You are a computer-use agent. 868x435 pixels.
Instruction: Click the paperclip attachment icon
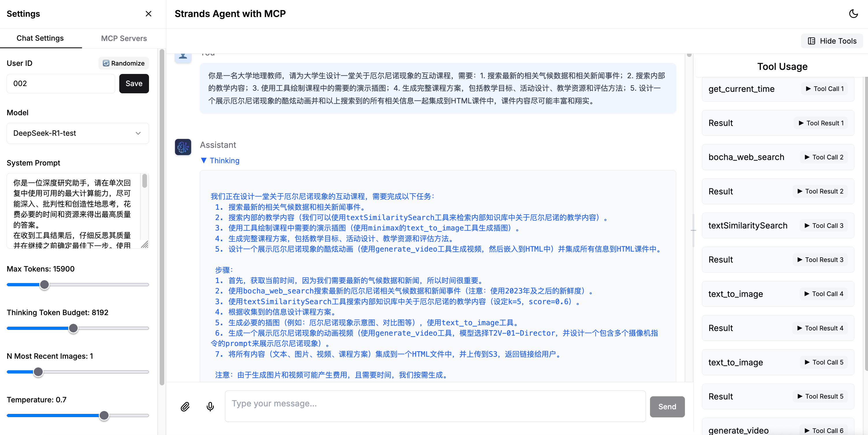tap(185, 407)
